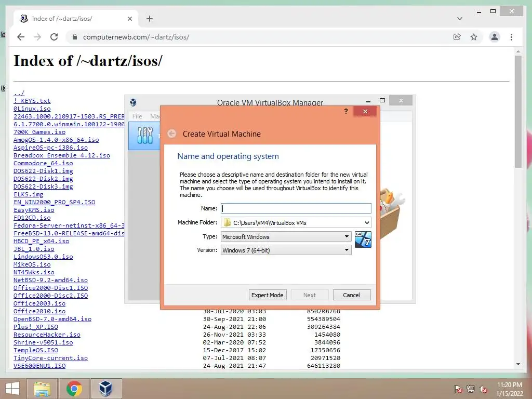532x399 pixels.
Task: Cancel the Create Virtual Machine wizard
Action: point(352,295)
